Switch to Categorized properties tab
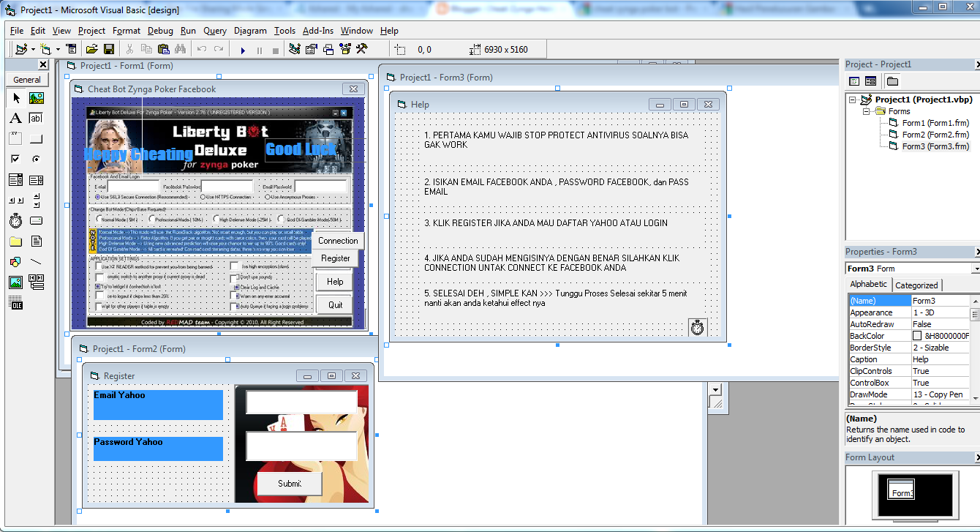 [x=916, y=285]
